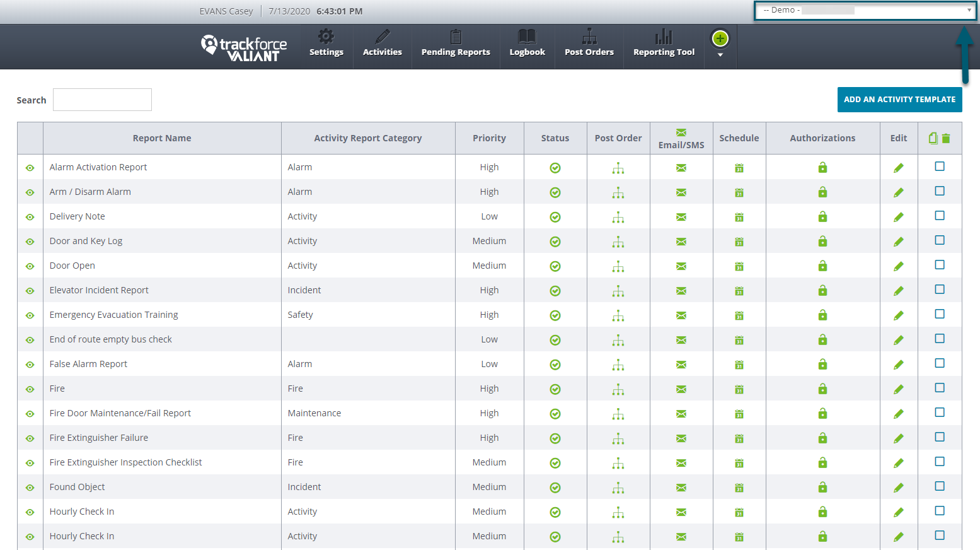Select the checkbox on the Emergency Evacuation Training row
This screenshot has height=550, width=980.
coord(940,314)
